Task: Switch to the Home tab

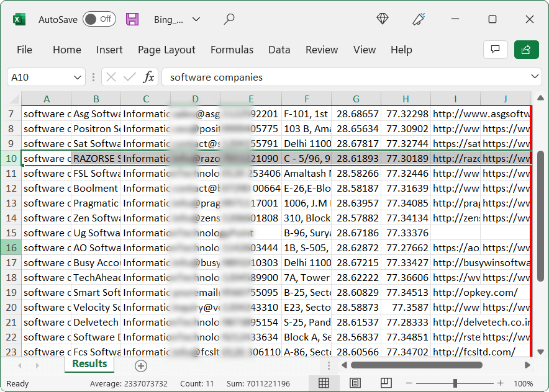Action: tap(67, 50)
